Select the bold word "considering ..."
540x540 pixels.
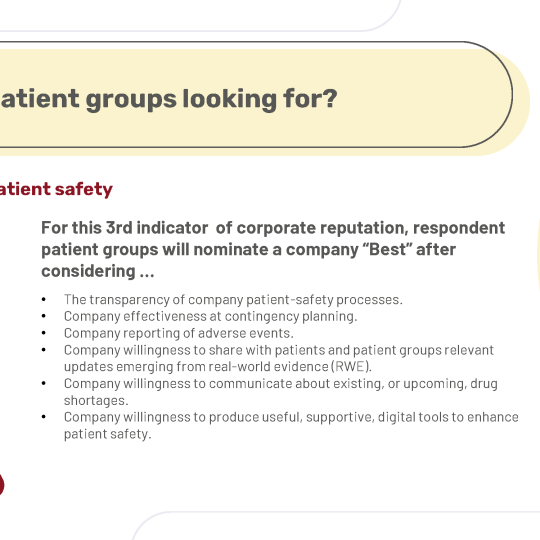point(98,271)
